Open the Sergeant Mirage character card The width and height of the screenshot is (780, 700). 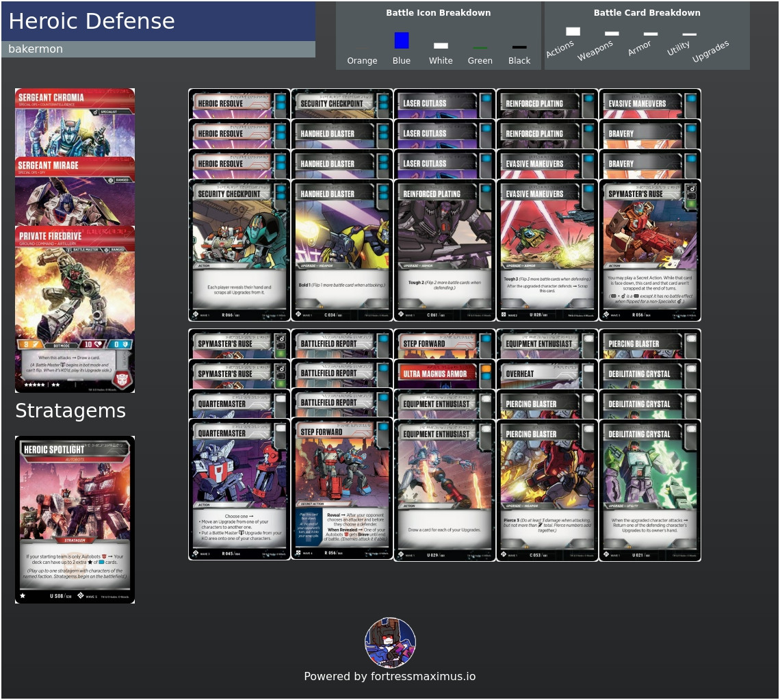[x=75, y=192]
